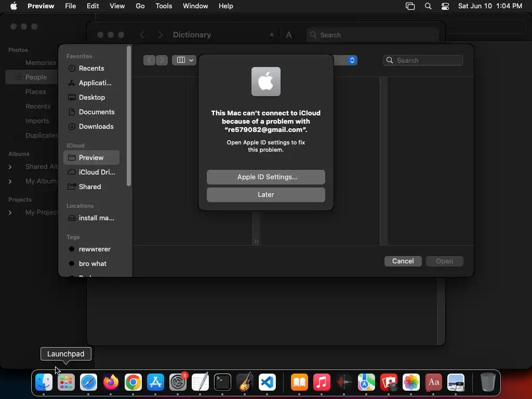Open the Go menu
Viewport: 532px width, 399px height.
140,6
